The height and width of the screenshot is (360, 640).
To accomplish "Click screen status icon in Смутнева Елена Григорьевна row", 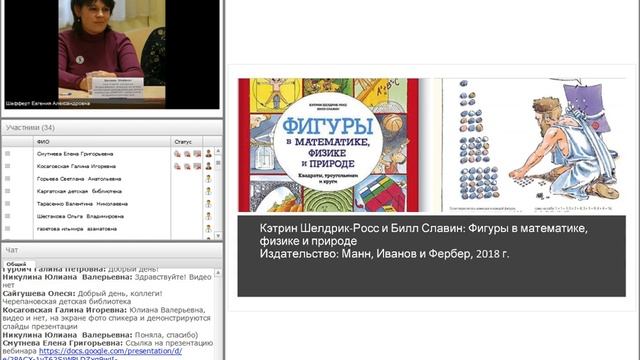I will point(197,154).
